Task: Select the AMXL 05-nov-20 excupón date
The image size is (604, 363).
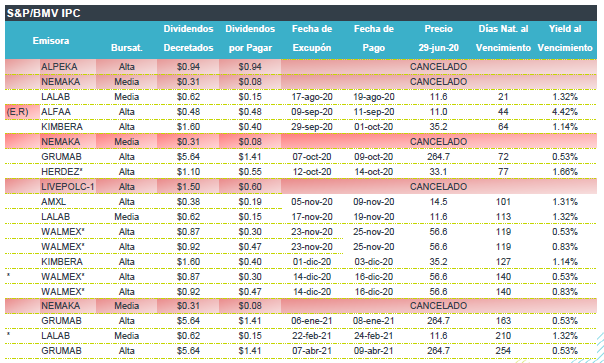Action: (x=312, y=202)
